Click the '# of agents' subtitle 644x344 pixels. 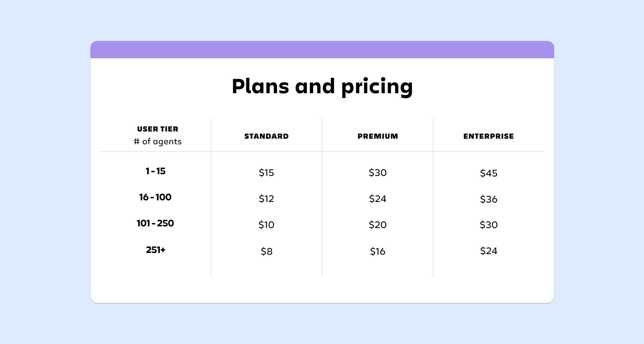[x=158, y=141]
